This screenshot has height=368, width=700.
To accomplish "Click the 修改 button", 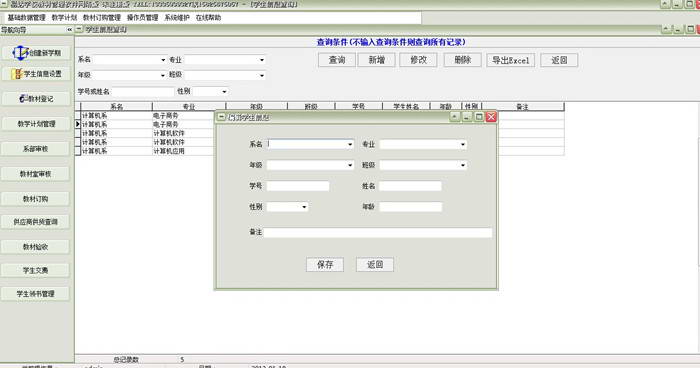I will point(418,60).
